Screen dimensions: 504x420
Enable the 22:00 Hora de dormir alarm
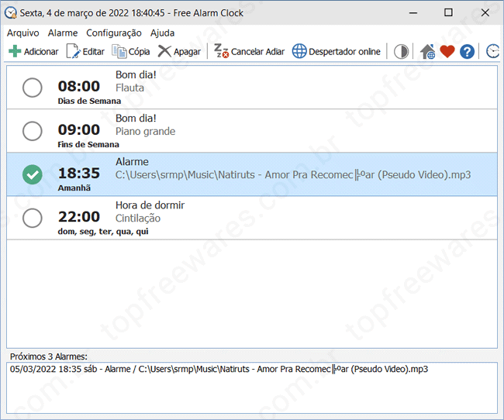(x=33, y=218)
